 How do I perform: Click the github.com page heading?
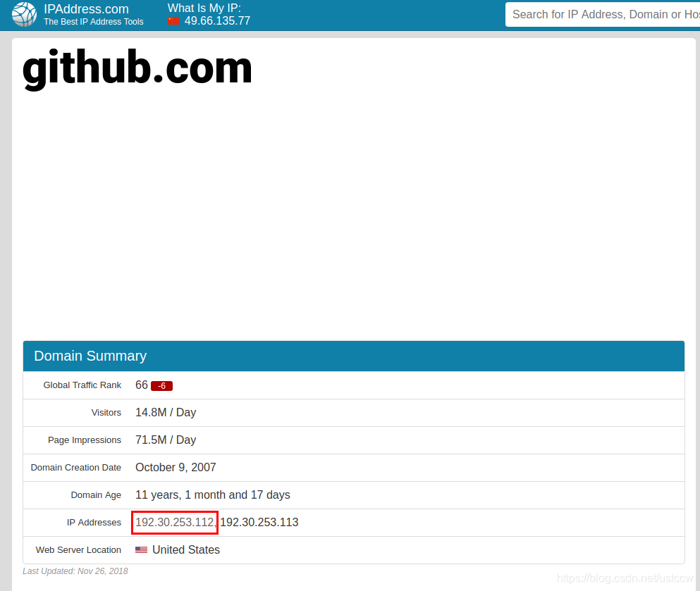137,69
